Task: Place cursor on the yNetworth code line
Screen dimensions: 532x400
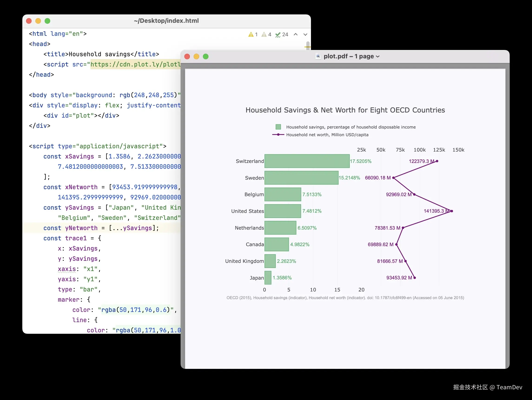Action: click(x=101, y=228)
